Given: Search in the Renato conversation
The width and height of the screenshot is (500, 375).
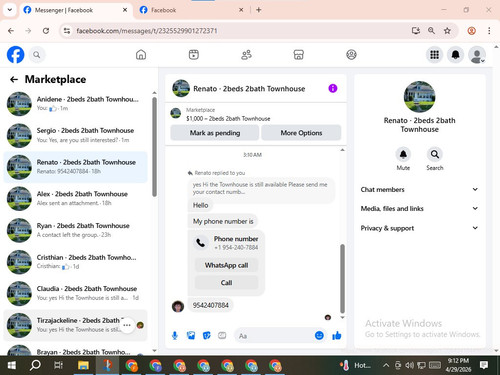Looking at the screenshot, I should pos(435,154).
